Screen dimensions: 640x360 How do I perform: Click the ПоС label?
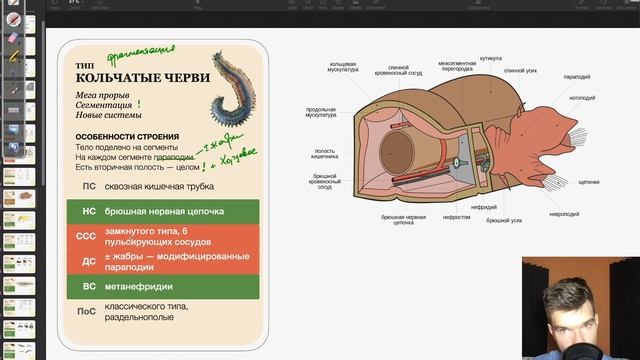[87, 311]
